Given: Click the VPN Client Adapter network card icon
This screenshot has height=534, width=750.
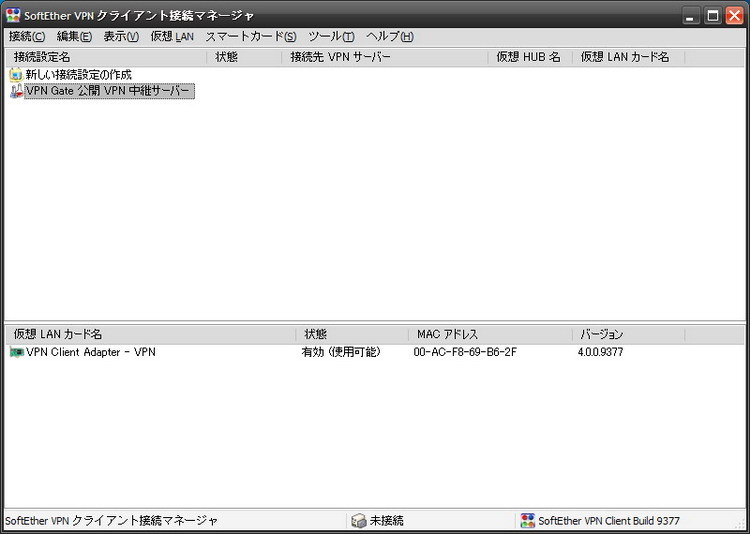Looking at the screenshot, I should [17, 353].
